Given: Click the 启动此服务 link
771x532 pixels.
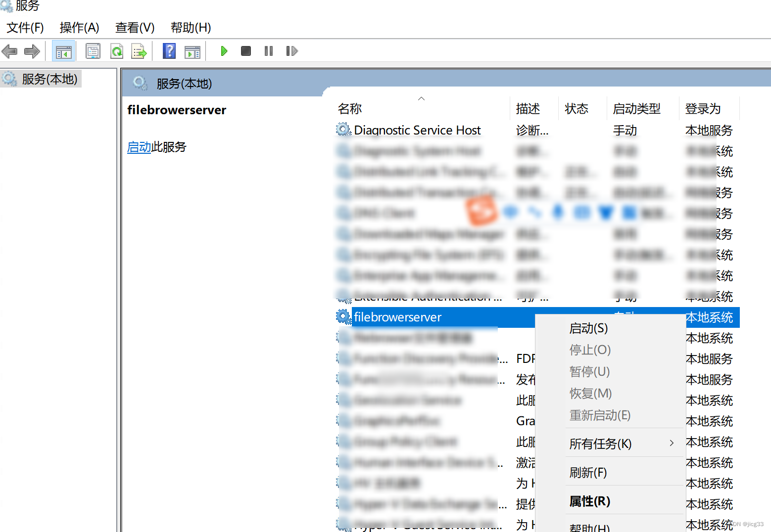Looking at the screenshot, I should tap(139, 147).
